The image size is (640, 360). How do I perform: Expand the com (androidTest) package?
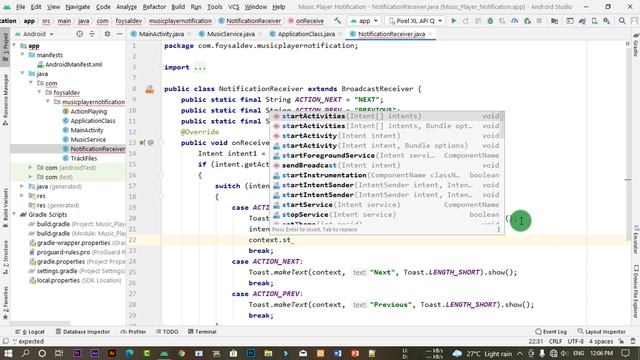31,168
